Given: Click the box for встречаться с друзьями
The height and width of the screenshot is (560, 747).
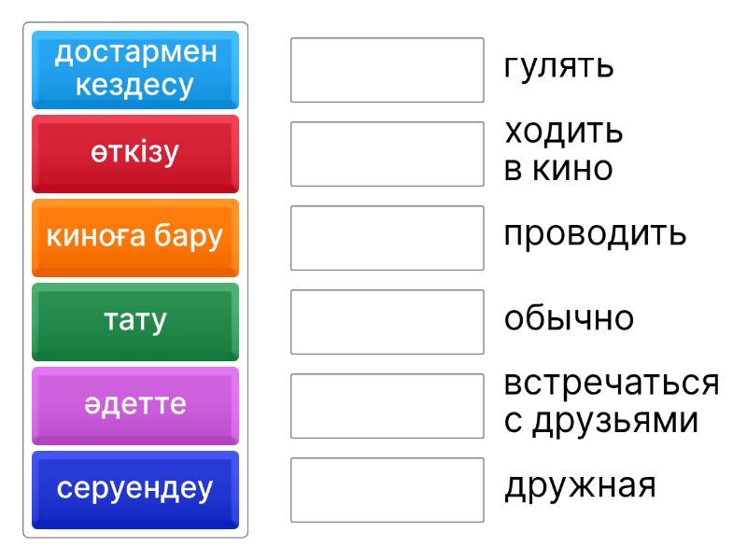Looking at the screenshot, I should click(387, 406).
